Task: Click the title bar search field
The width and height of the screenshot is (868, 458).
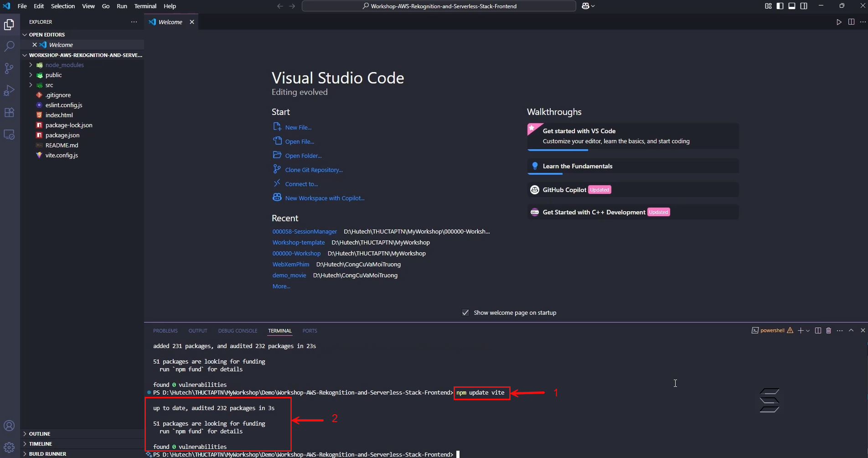Action: coord(439,6)
